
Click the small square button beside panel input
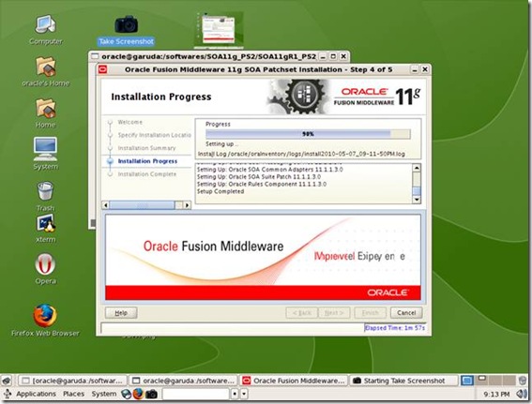[235, 394]
